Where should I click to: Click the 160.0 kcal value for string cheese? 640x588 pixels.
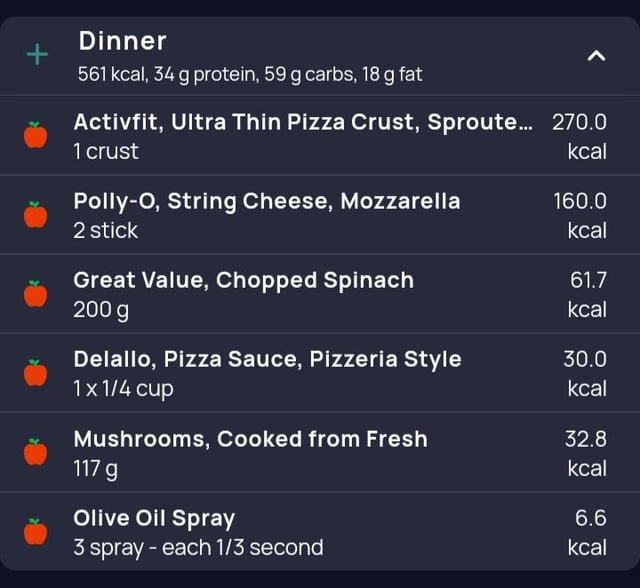pos(580,215)
